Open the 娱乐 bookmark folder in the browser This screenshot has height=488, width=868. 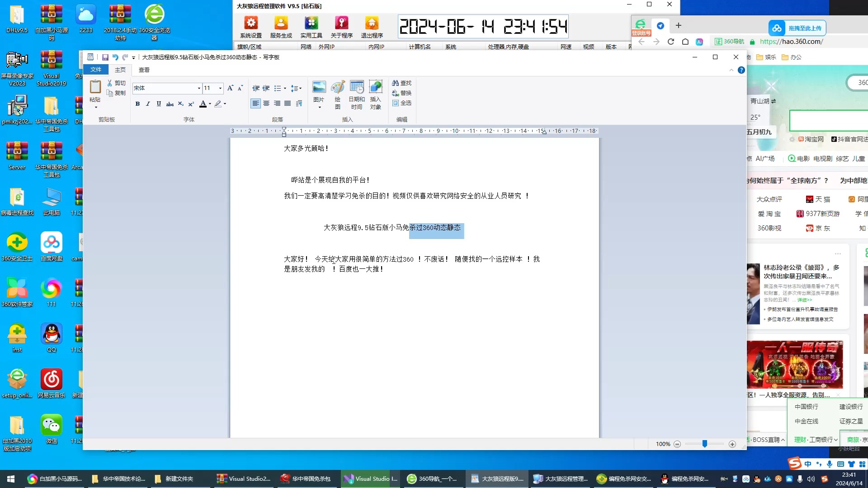(x=766, y=57)
